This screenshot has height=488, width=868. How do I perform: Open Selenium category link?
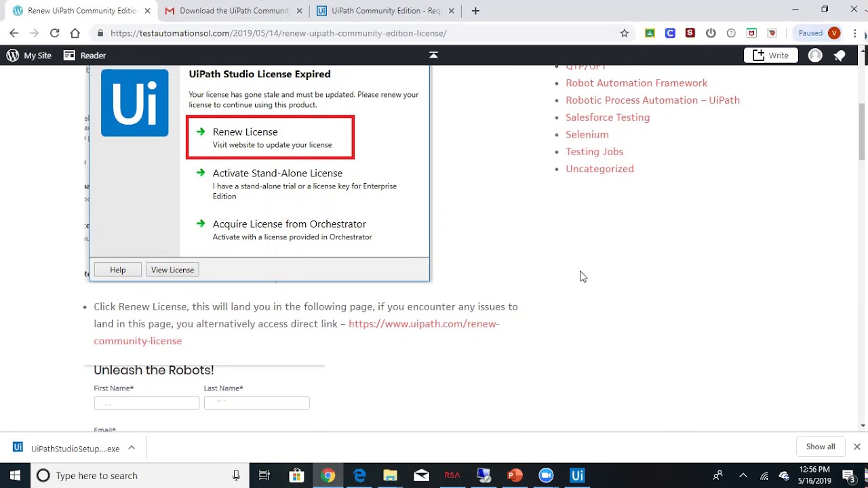pyautogui.click(x=587, y=134)
